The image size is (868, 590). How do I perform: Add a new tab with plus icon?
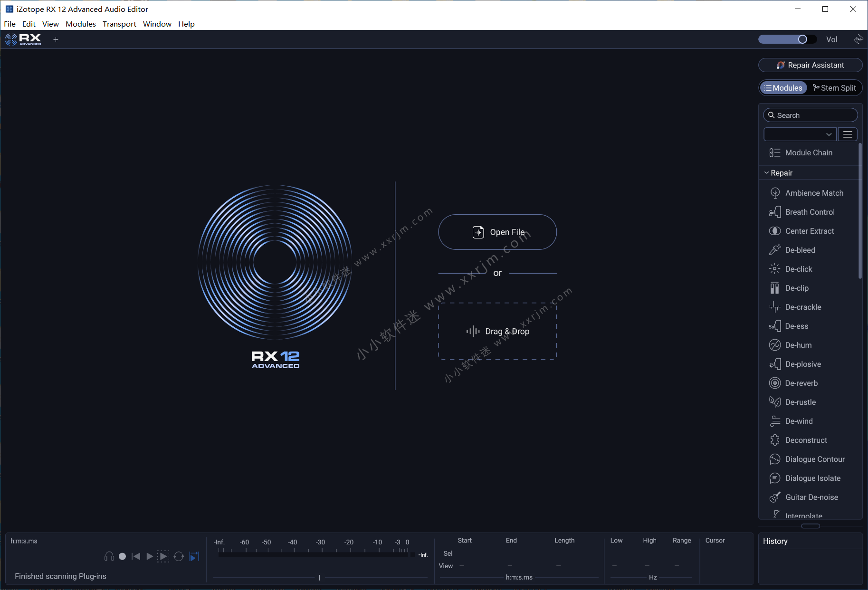pyautogui.click(x=56, y=39)
